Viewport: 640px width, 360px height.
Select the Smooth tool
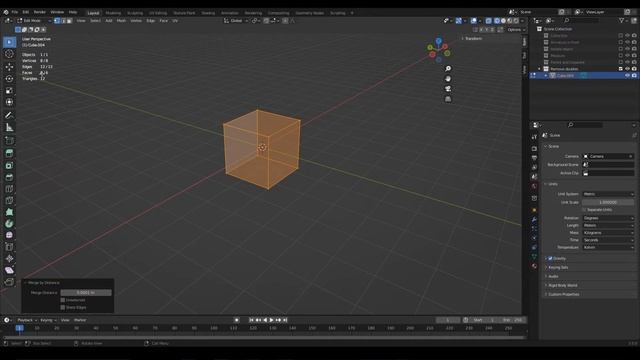(9, 235)
